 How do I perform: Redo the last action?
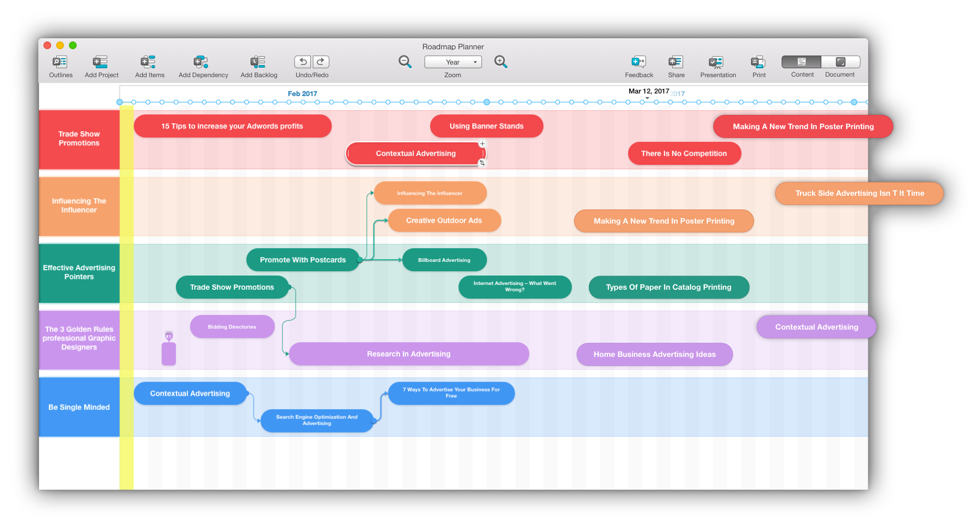pyautogui.click(x=321, y=62)
